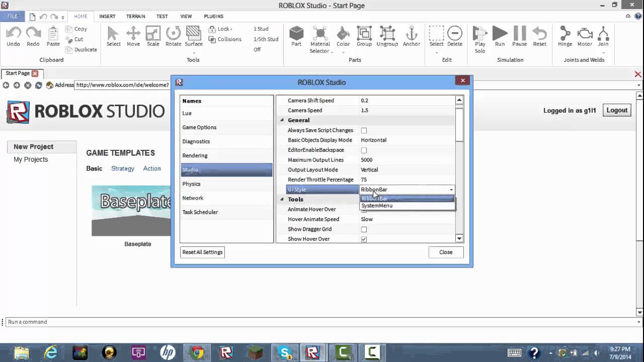Screen dimensions: 644x362
Task: Click the Redo icon in ribbon
Action: (x=33, y=34)
